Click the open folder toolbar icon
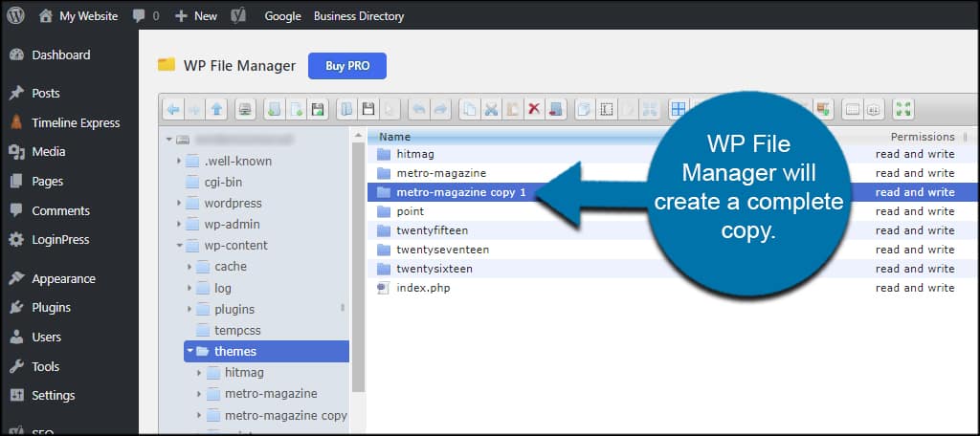Image resolution: width=980 pixels, height=436 pixels. point(346,109)
